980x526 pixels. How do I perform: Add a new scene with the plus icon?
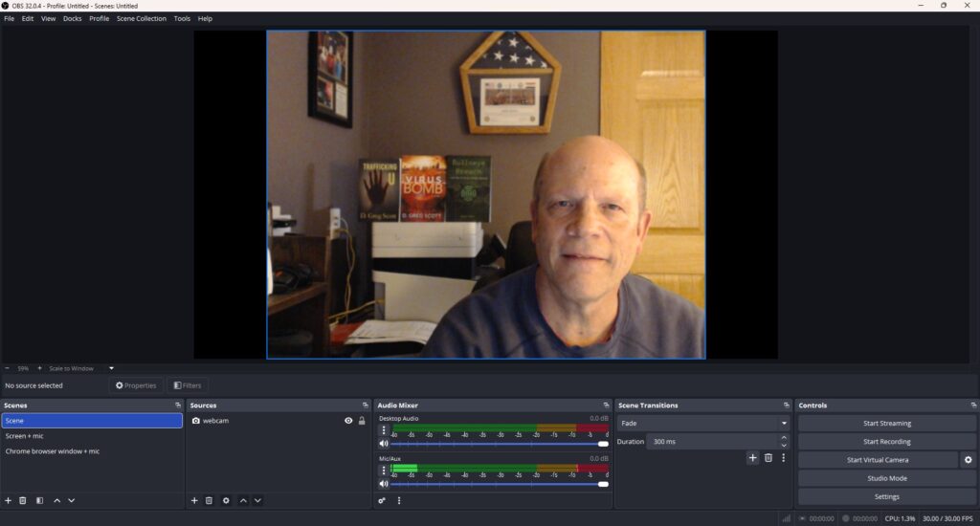tap(8, 500)
